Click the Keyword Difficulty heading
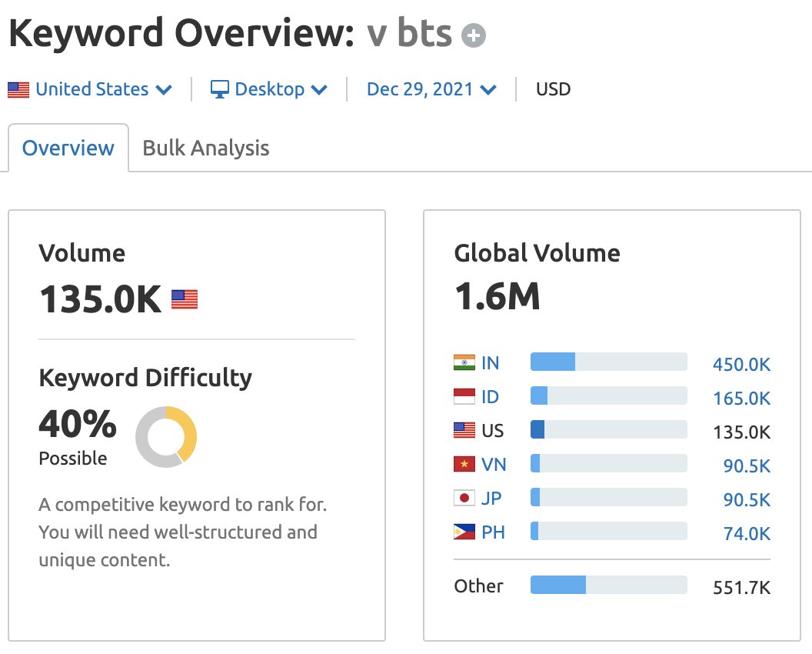Screen dimensions: 812x654 145,378
